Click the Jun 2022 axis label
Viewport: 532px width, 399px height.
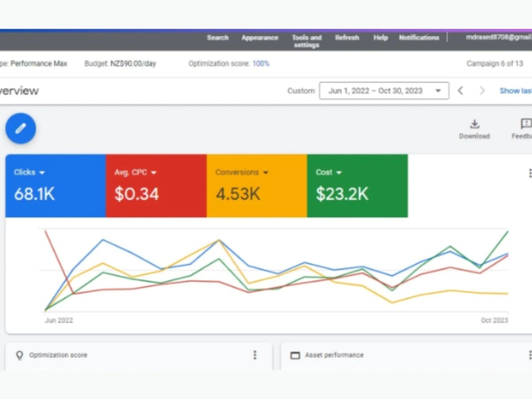coord(59,320)
